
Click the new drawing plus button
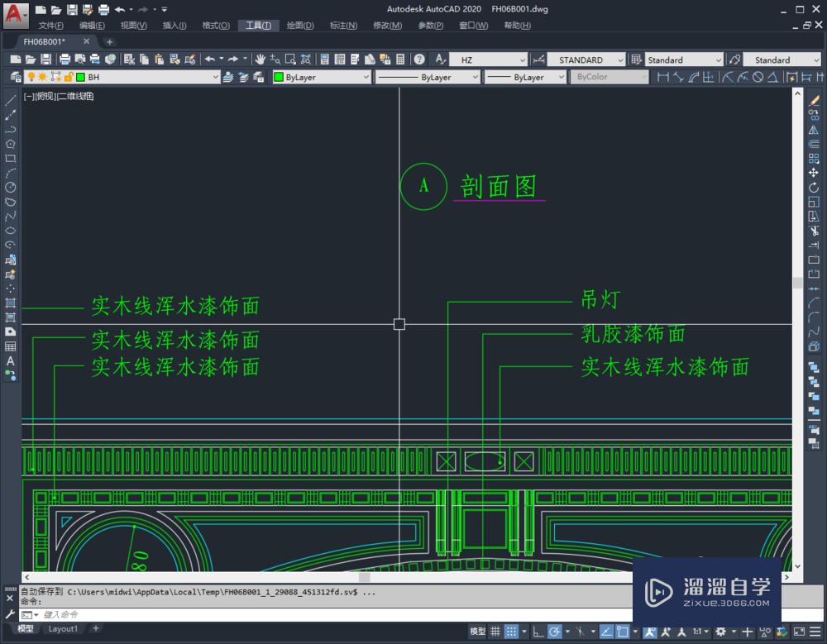(x=109, y=41)
